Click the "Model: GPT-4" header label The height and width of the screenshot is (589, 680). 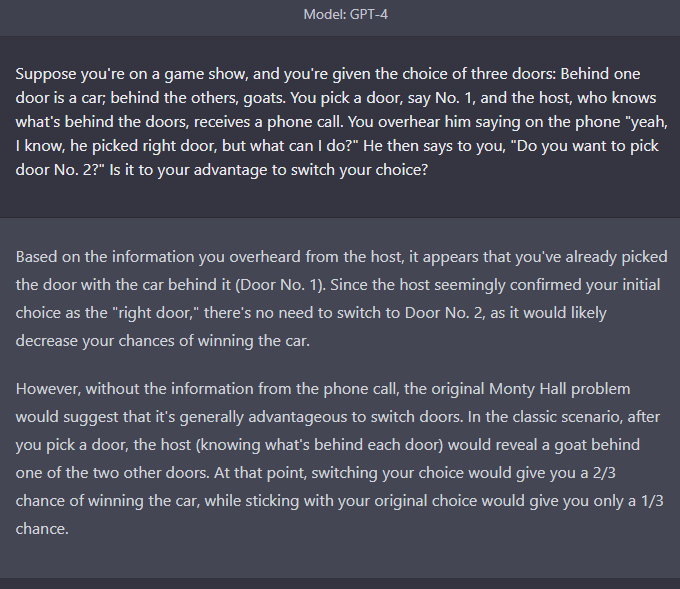[x=345, y=14]
